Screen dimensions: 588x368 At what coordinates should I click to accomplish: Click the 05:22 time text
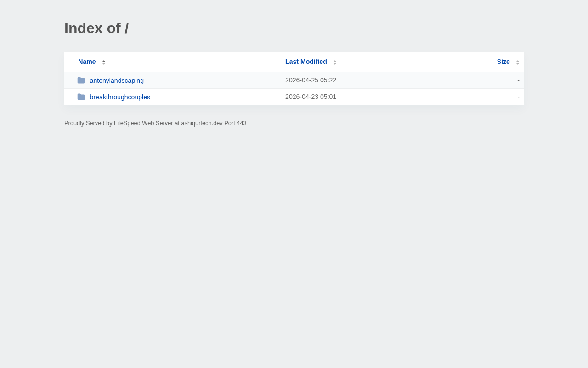pos(328,80)
